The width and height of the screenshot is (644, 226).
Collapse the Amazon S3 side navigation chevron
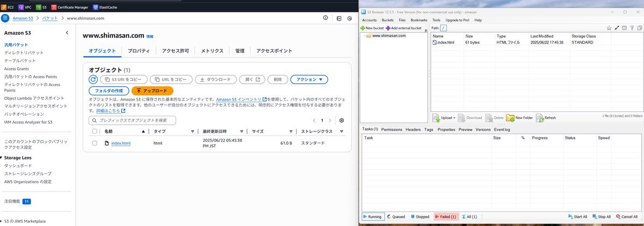click(67, 32)
